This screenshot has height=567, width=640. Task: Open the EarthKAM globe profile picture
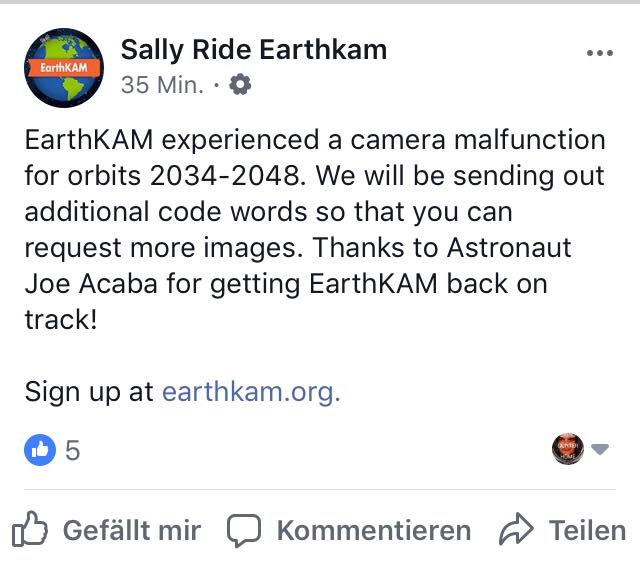(x=64, y=68)
